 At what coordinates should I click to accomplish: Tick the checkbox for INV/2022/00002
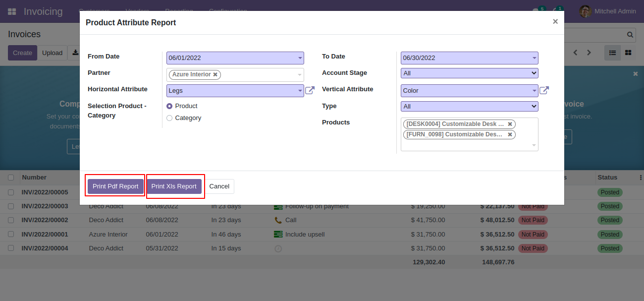point(11,220)
